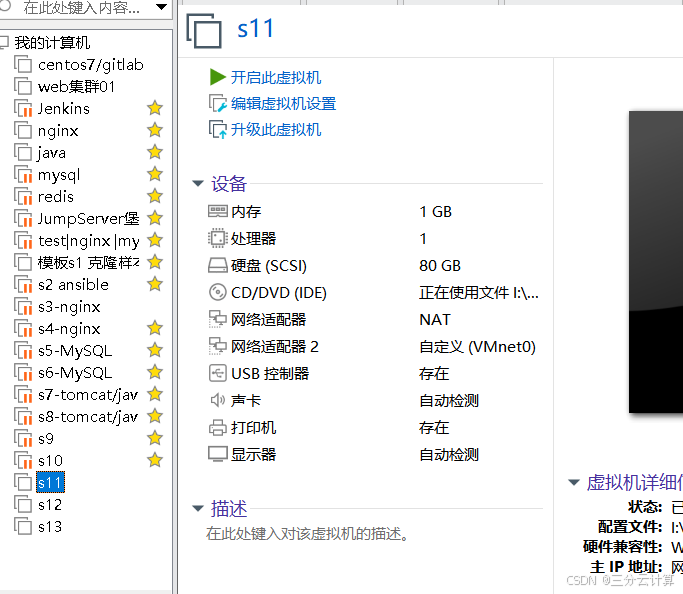This screenshot has height=594, width=683.
Task: Click the memory (内存) device icon
Action: point(217,212)
